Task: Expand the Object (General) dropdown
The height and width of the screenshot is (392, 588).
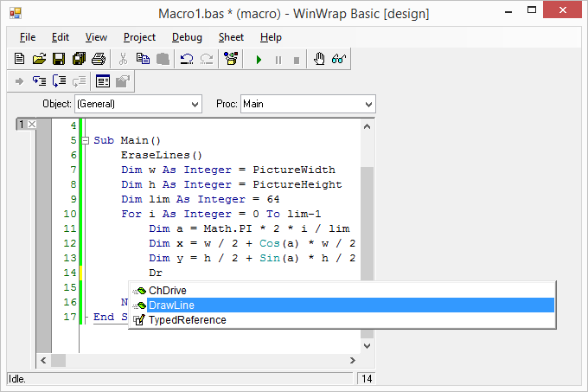Action: (195, 105)
